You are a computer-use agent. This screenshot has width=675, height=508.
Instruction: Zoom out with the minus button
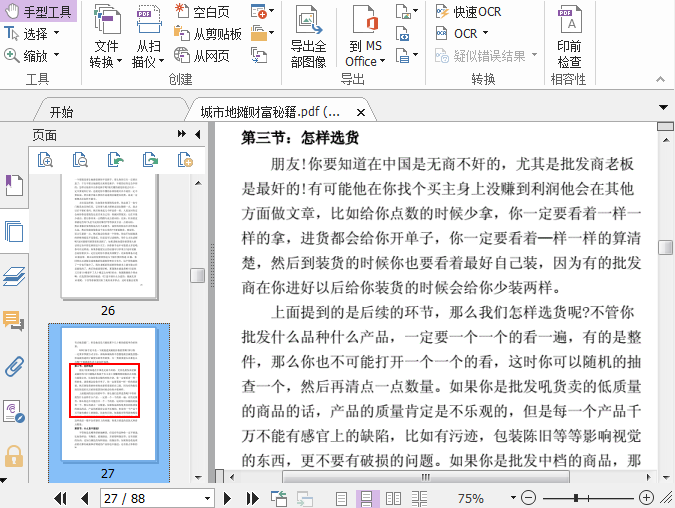pyautogui.click(x=528, y=498)
